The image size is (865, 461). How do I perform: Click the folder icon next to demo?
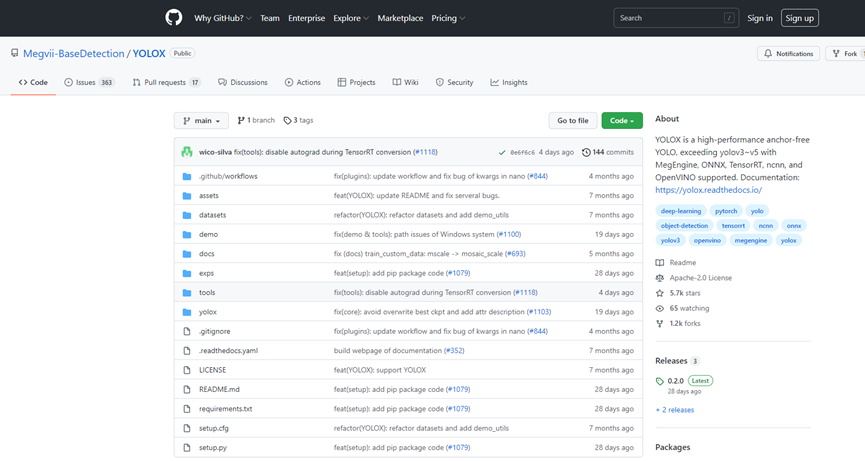coord(187,234)
